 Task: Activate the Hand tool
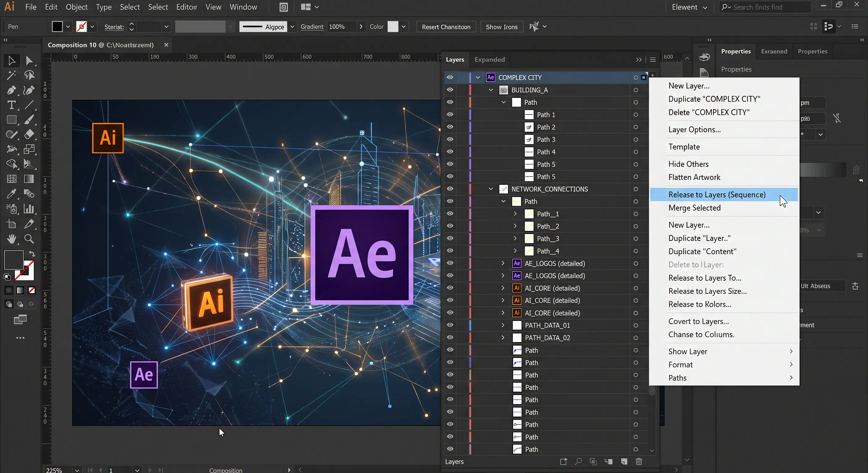[11, 239]
